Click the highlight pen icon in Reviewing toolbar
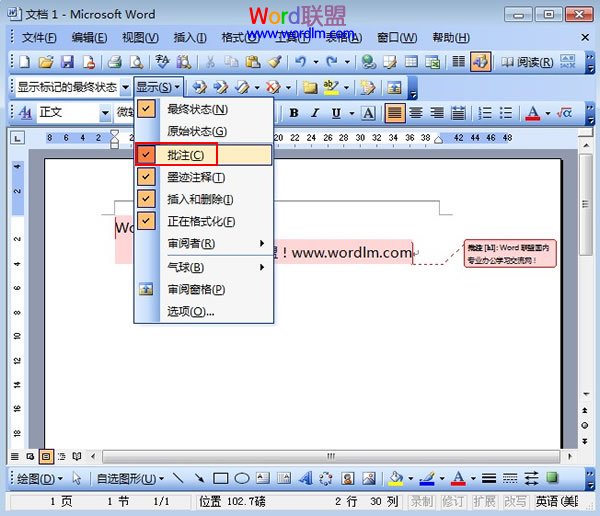The height and width of the screenshot is (516, 600). pyautogui.click(x=331, y=87)
